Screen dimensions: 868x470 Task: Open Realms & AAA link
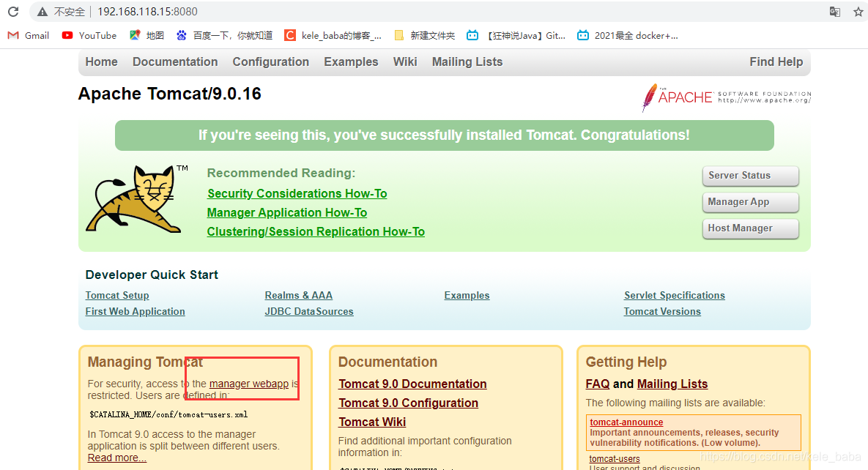click(x=298, y=296)
